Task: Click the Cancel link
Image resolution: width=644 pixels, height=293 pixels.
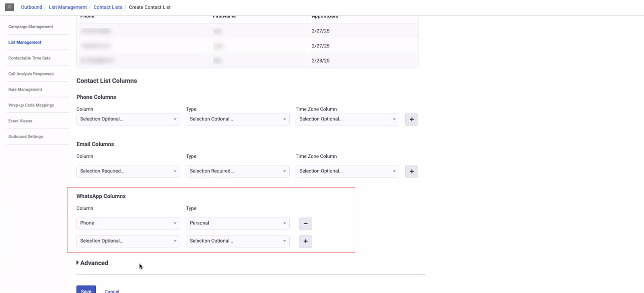Action: (x=112, y=291)
